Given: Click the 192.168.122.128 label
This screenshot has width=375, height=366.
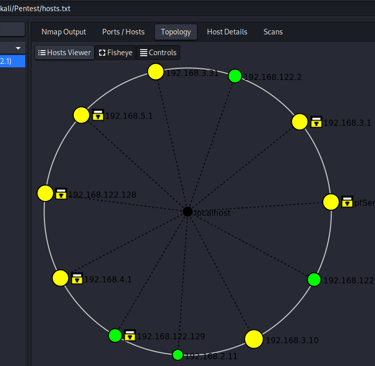Looking at the screenshot, I should pyautogui.click(x=102, y=195).
